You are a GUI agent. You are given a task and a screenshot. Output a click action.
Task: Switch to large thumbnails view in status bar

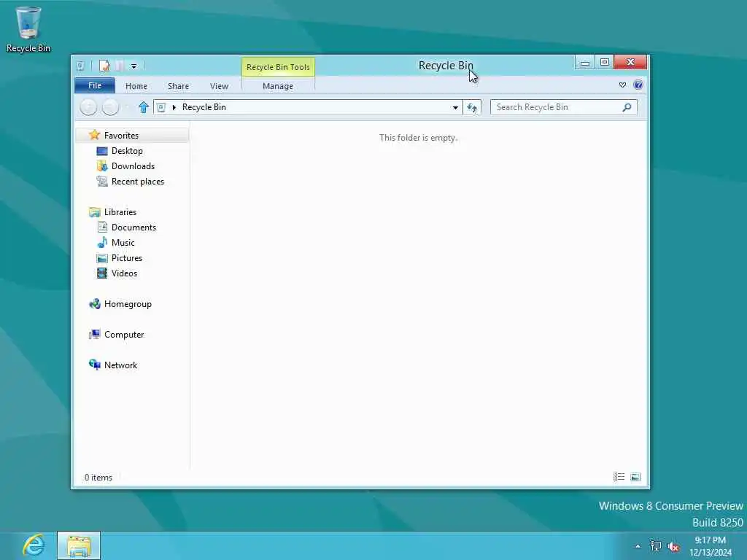point(635,477)
